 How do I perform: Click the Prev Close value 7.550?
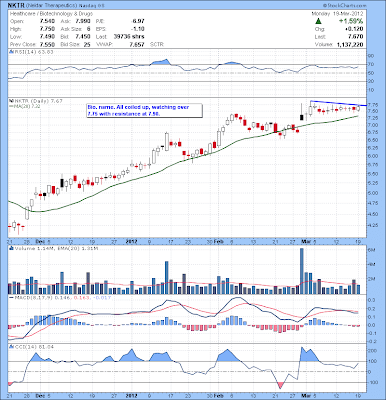pyautogui.click(x=47, y=44)
